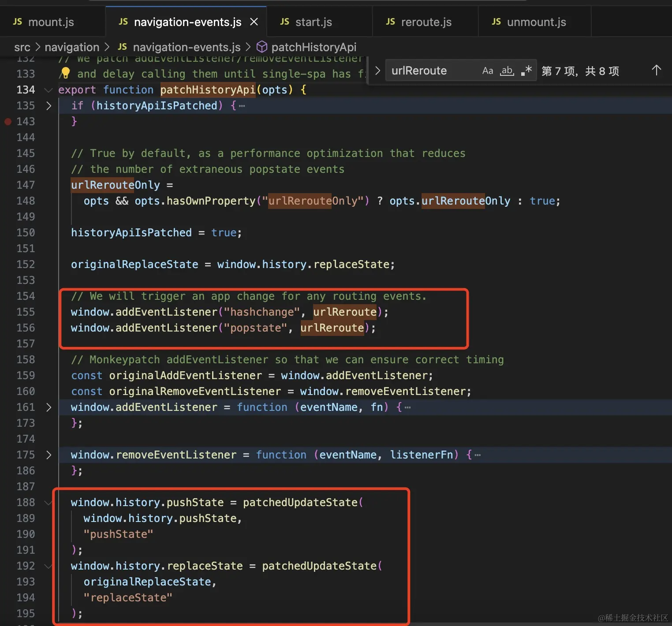Click the src breadcrumb segment

pyautogui.click(x=22, y=47)
